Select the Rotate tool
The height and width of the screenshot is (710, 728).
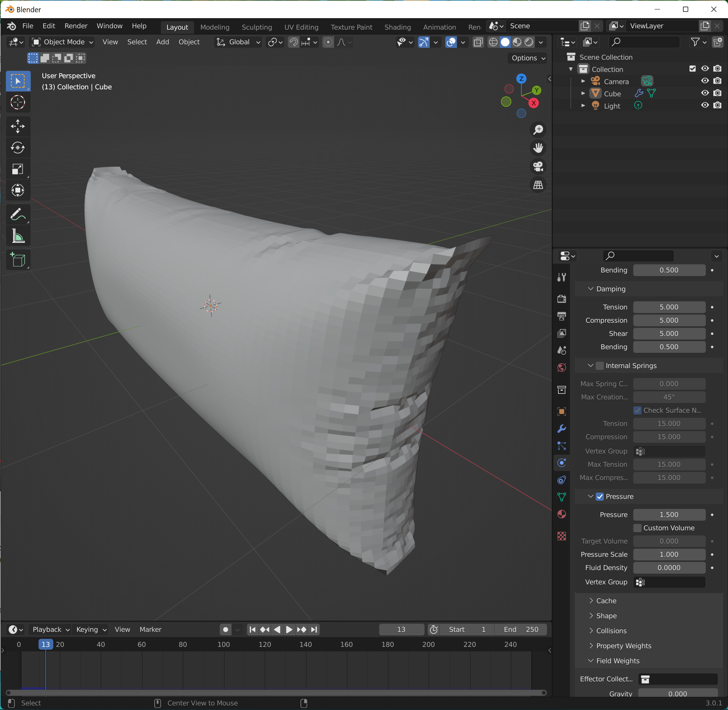point(17,148)
